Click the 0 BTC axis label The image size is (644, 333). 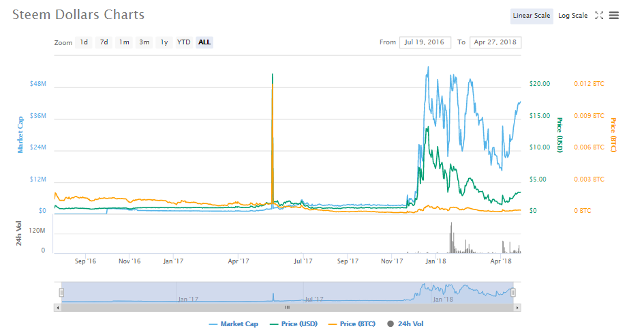(x=583, y=211)
